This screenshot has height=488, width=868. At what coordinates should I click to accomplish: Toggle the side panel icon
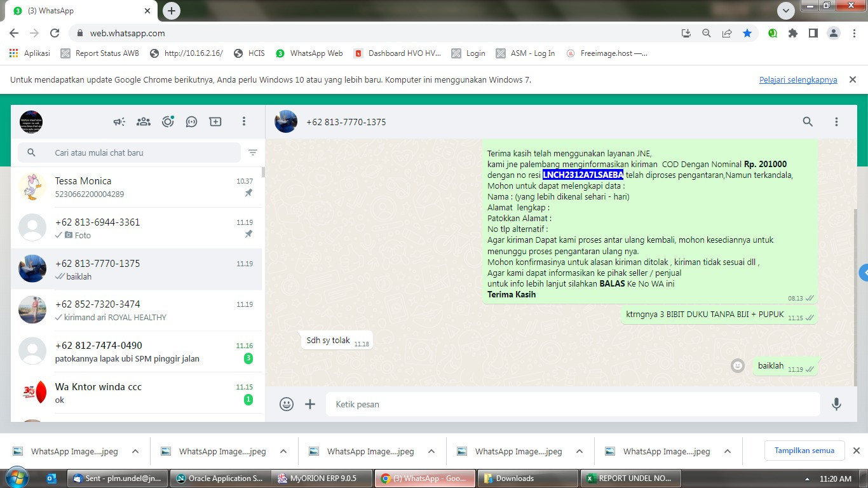click(813, 33)
